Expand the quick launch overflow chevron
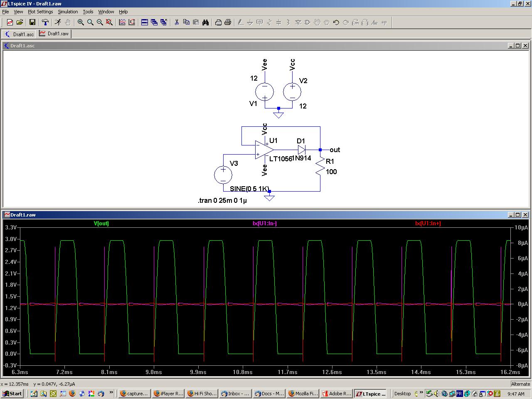Viewport: 532px width, 399px height. coord(111,392)
